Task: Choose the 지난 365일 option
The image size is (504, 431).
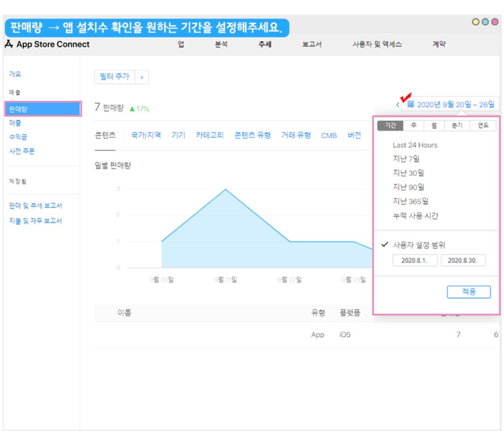Action: tap(410, 201)
